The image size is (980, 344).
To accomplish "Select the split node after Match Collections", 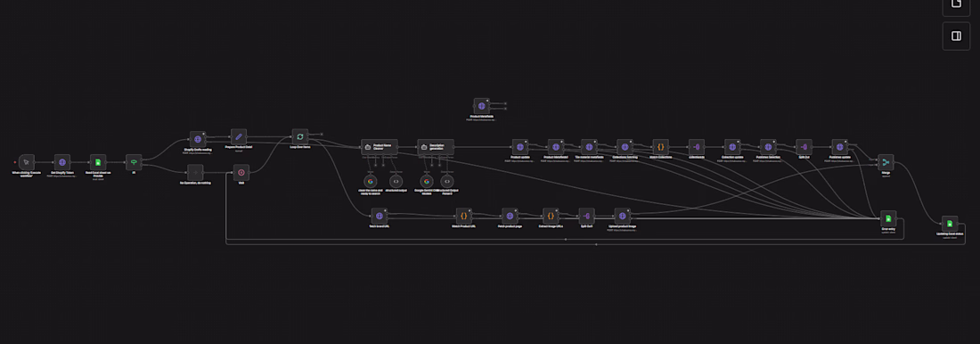I will click(x=697, y=148).
